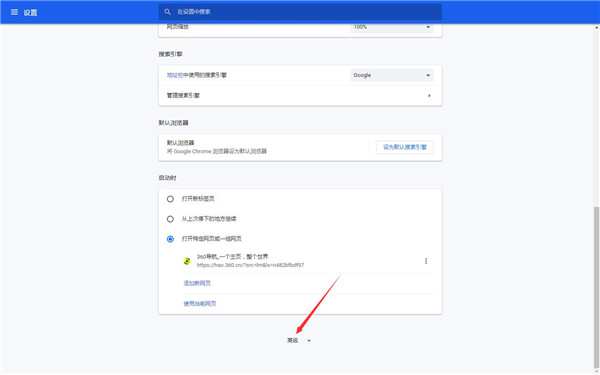Click the 搜索引擎 section heading
Viewport: 600px width, 375px height.
pyautogui.click(x=171, y=54)
